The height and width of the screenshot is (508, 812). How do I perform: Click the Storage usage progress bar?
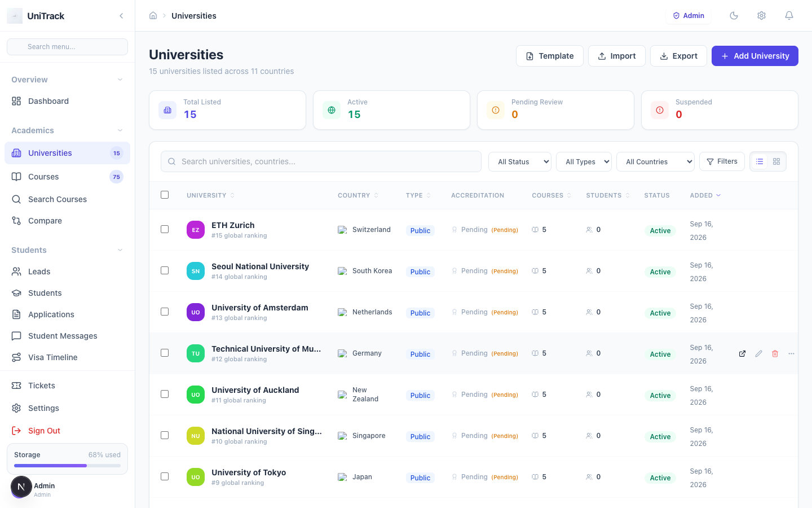(x=67, y=466)
